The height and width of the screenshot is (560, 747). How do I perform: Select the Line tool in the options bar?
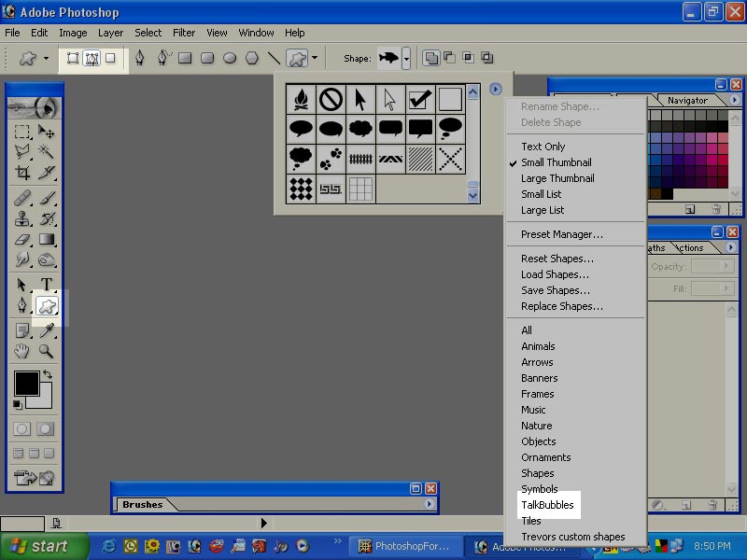[x=273, y=57]
